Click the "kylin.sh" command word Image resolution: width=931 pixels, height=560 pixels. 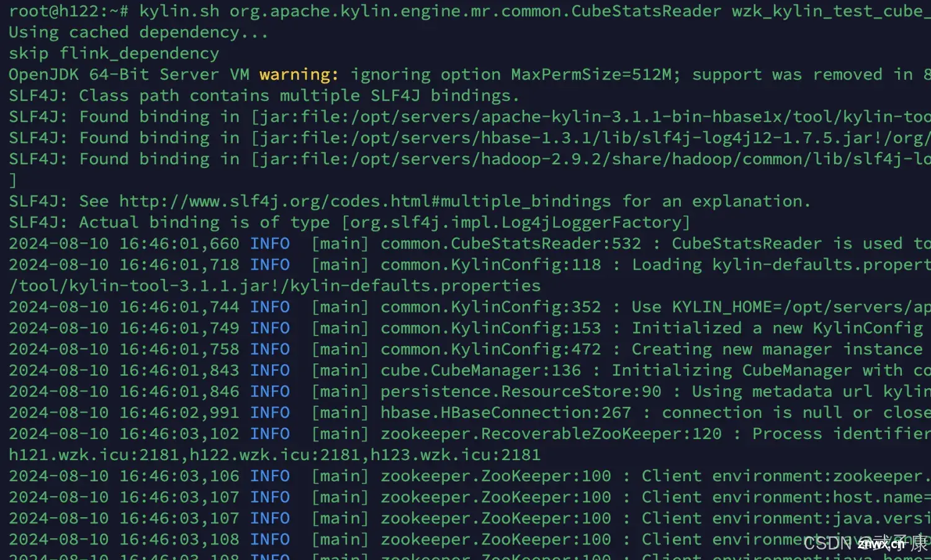pyautogui.click(x=179, y=11)
